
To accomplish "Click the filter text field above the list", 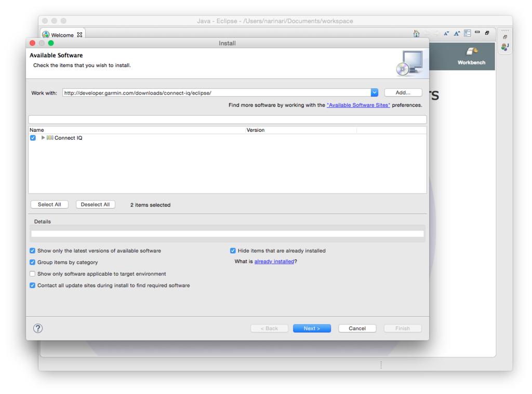I will [228, 119].
